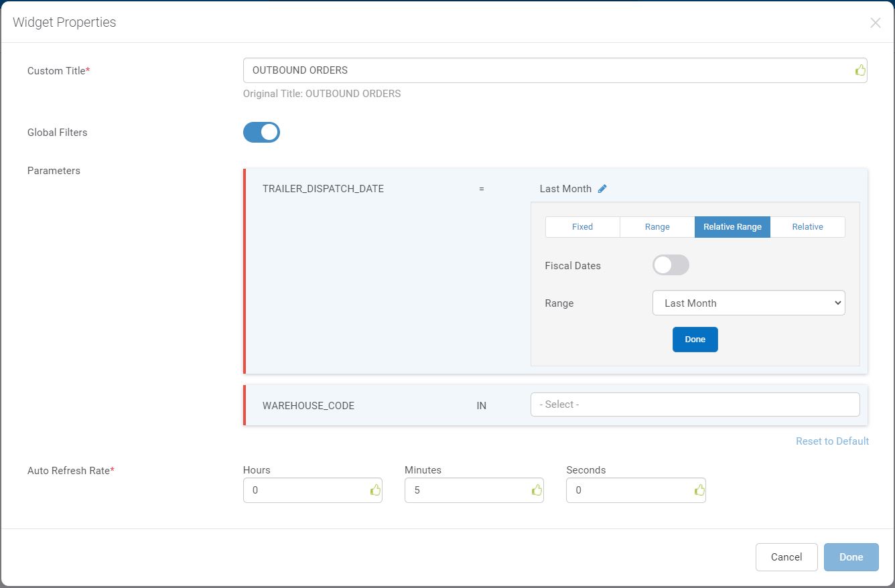The width and height of the screenshot is (895, 588).
Task: Enable the Fiscal Dates switch
Action: (671, 265)
